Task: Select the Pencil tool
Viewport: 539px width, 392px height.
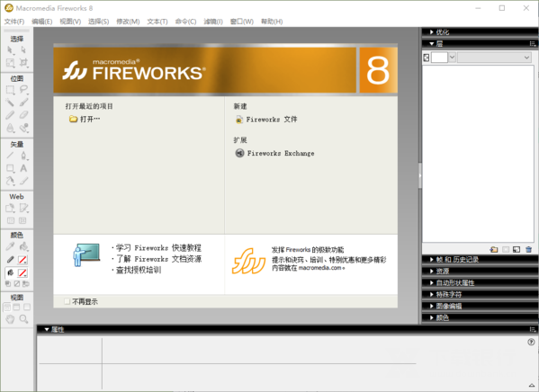Action: point(10,115)
